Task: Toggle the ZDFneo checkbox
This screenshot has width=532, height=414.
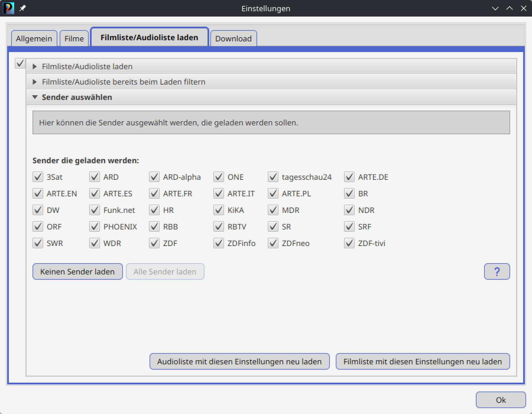Action: [x=273, y=243]
